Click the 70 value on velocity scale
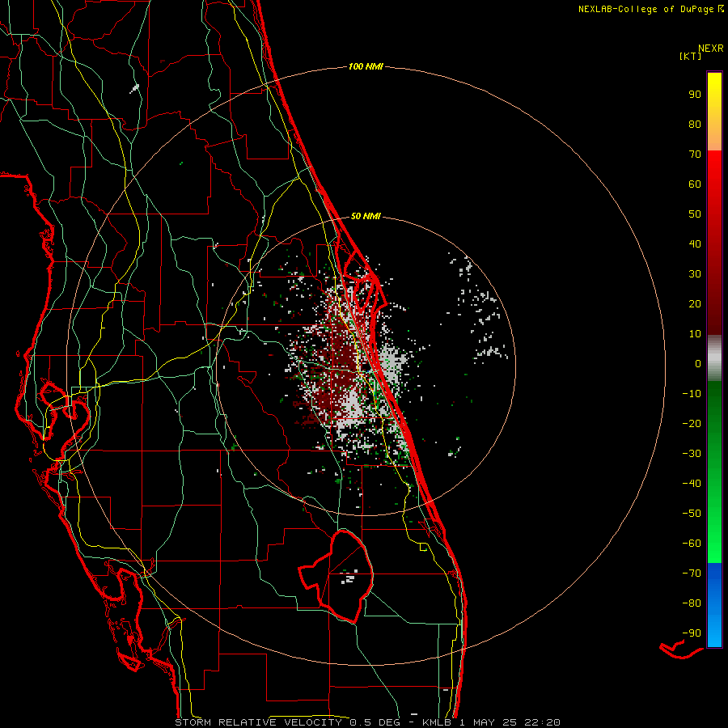 (695, 154)
